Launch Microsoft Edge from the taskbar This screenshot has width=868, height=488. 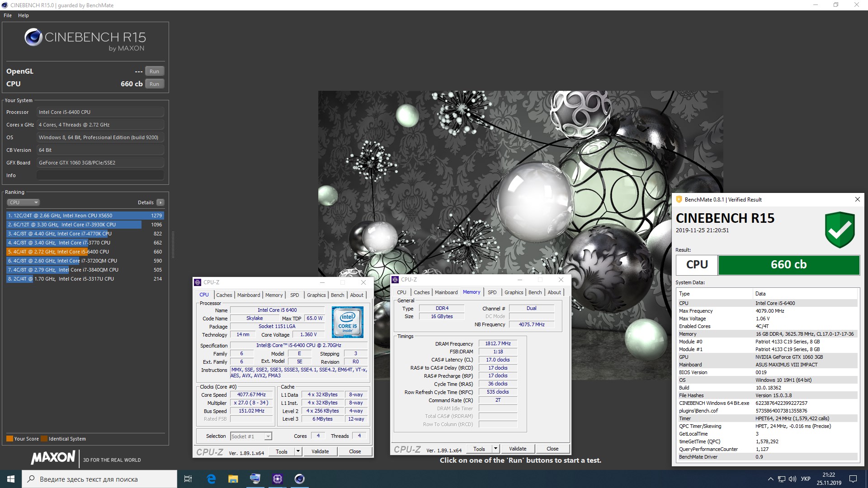[211, 479]
